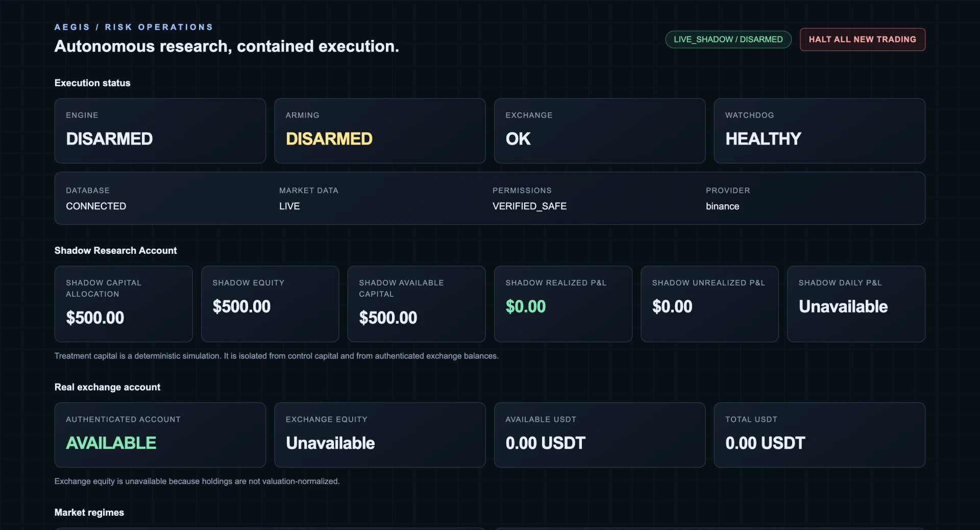Click the Execution status section heading
Viewport: 980px width, 530px height.
click(x=92, y=83)
